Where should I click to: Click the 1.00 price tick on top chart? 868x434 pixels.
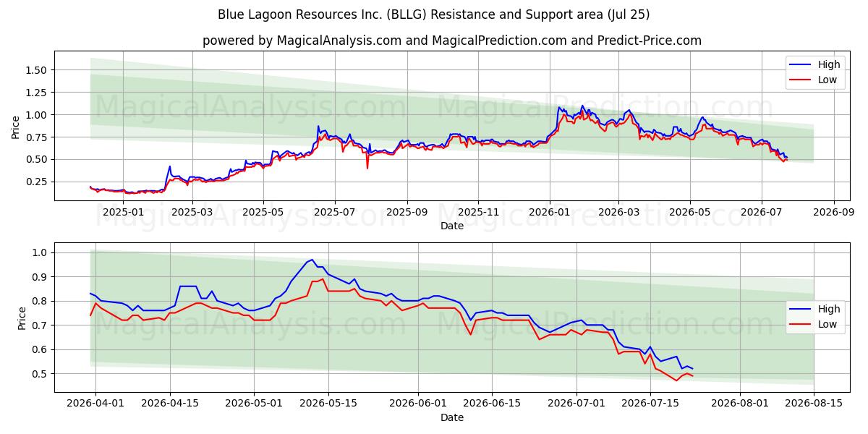coord(38,115)
